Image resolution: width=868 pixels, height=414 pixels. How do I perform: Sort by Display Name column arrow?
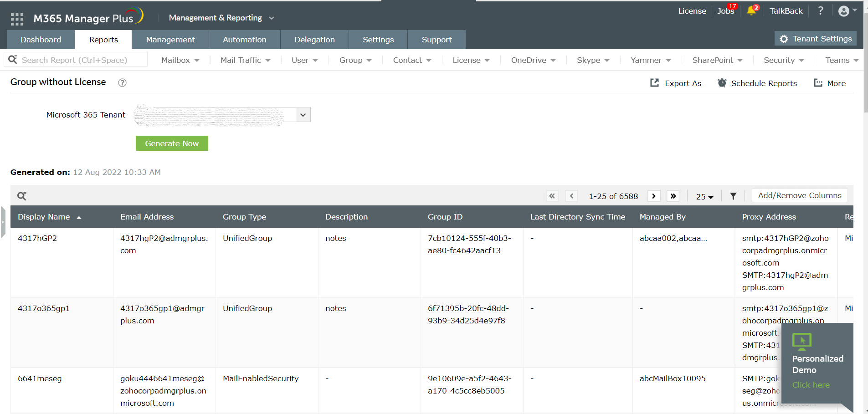79,218
